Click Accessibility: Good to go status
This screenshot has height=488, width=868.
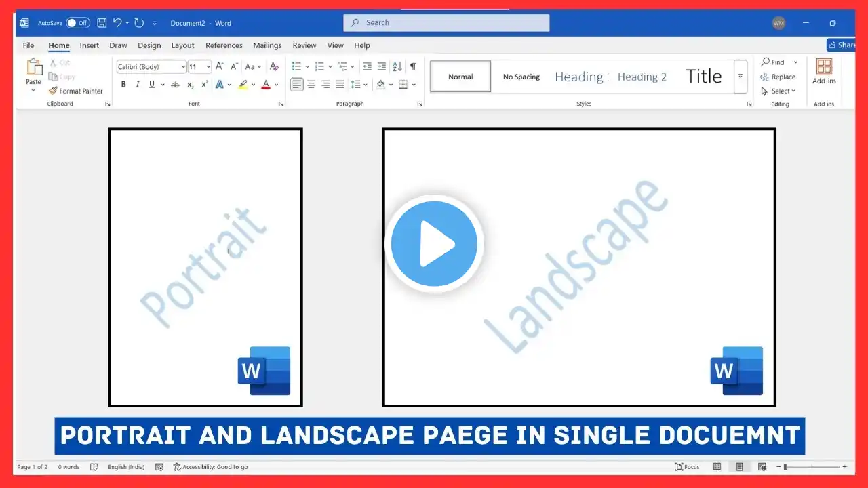pos(211,467)
